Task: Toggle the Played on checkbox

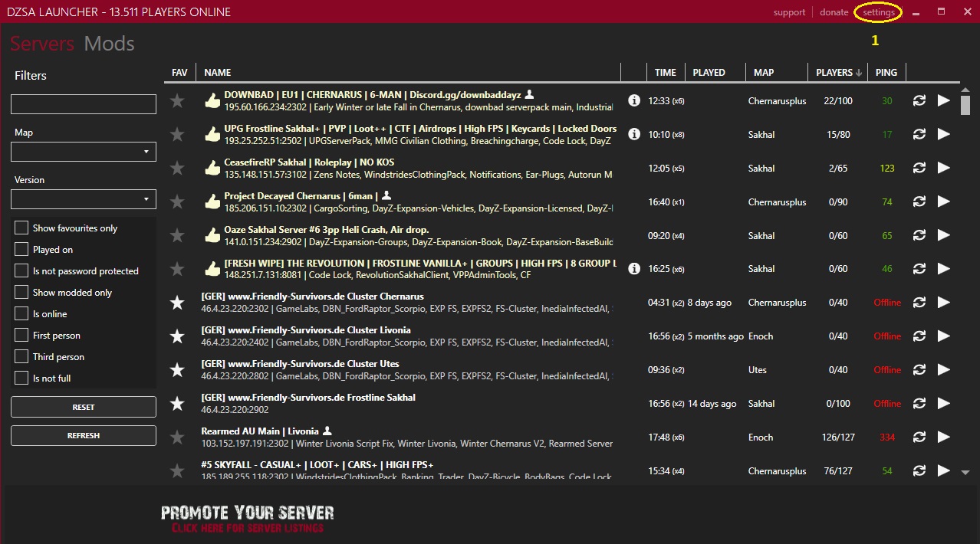Action: (x=21, y=249)
